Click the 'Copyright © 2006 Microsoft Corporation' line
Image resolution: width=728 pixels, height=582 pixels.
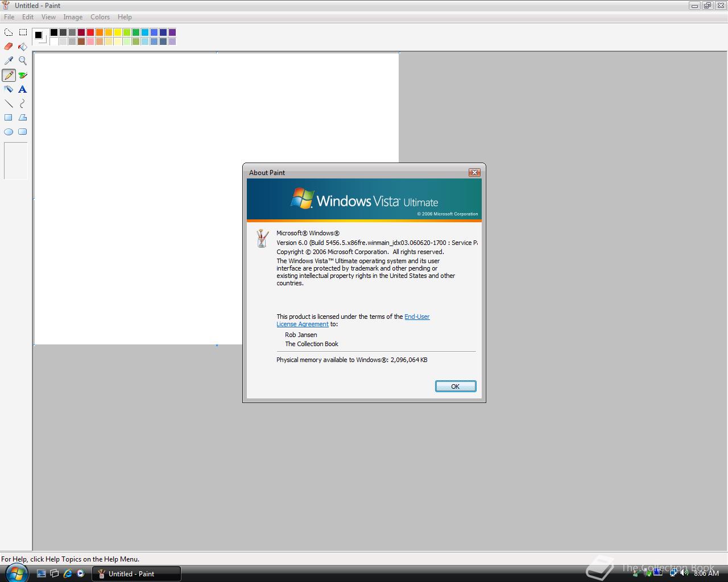click(x=360, y=252)
